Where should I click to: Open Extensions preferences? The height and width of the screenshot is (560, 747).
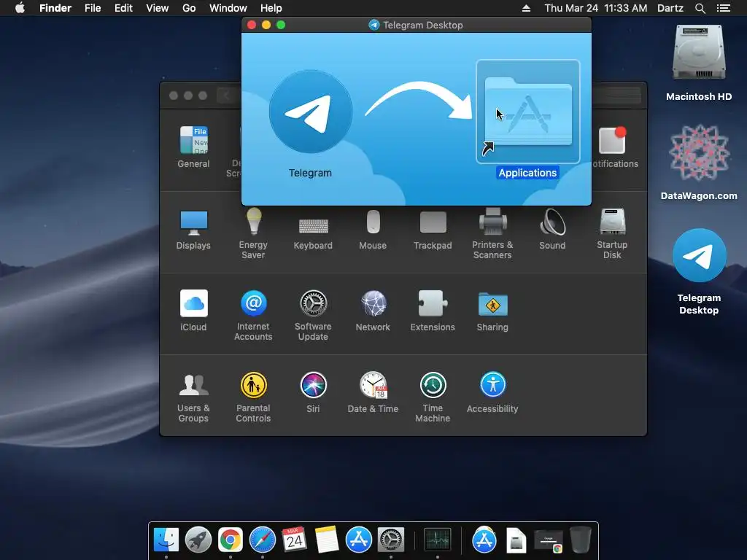[433, 311]
